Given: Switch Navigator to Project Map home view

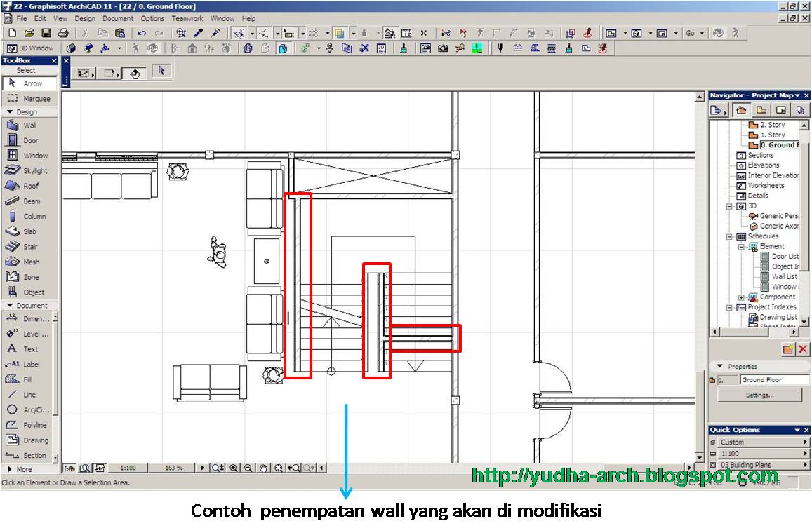Looking at the screenshot, I should [x=740, y=110].
